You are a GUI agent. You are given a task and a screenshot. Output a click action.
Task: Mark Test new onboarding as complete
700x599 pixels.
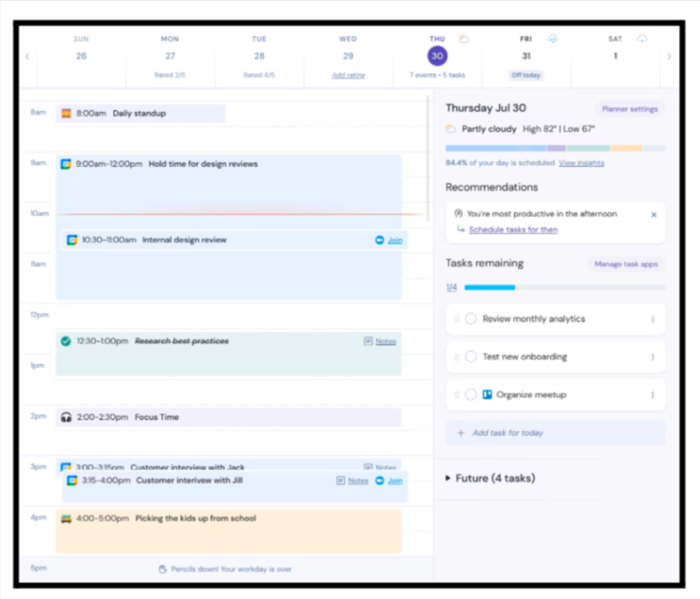click(471, 357)
